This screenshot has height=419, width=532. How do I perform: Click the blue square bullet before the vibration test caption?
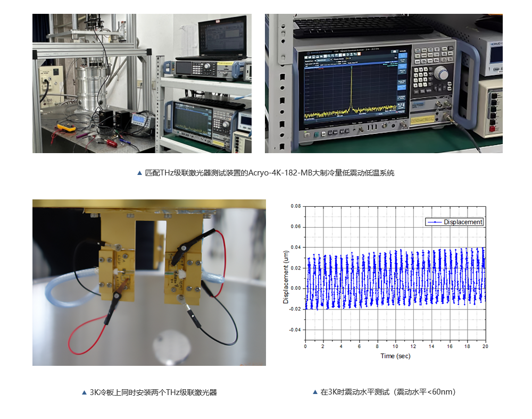tap(315, 392)
